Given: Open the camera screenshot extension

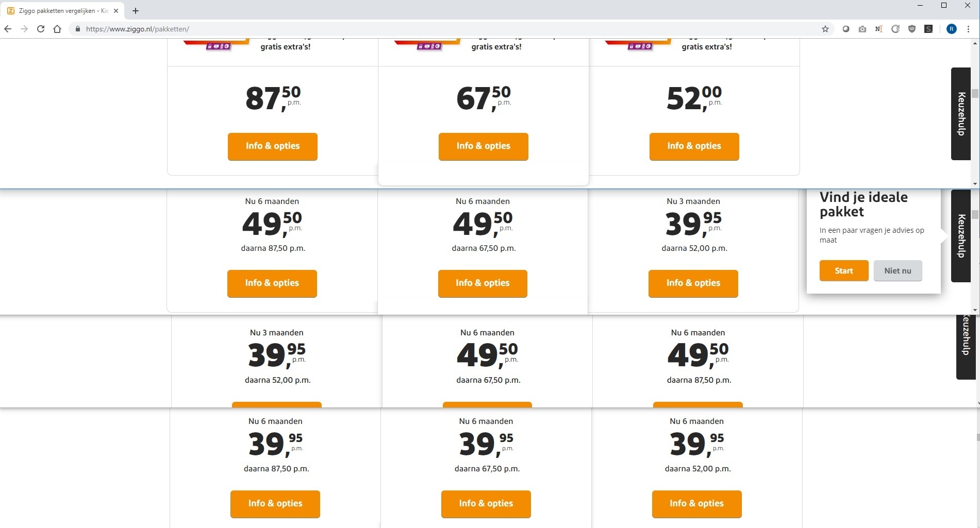Looking at the screenshot, I should [x=862, y=29].
